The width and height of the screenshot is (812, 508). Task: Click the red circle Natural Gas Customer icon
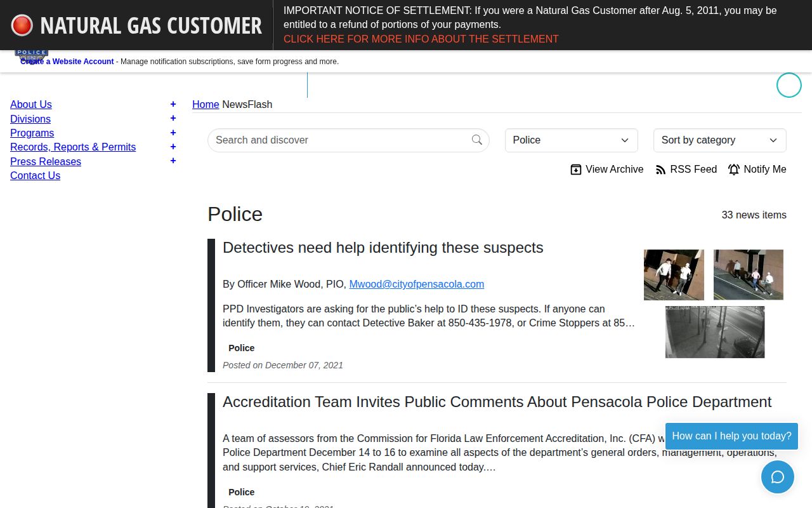point(22,25)
